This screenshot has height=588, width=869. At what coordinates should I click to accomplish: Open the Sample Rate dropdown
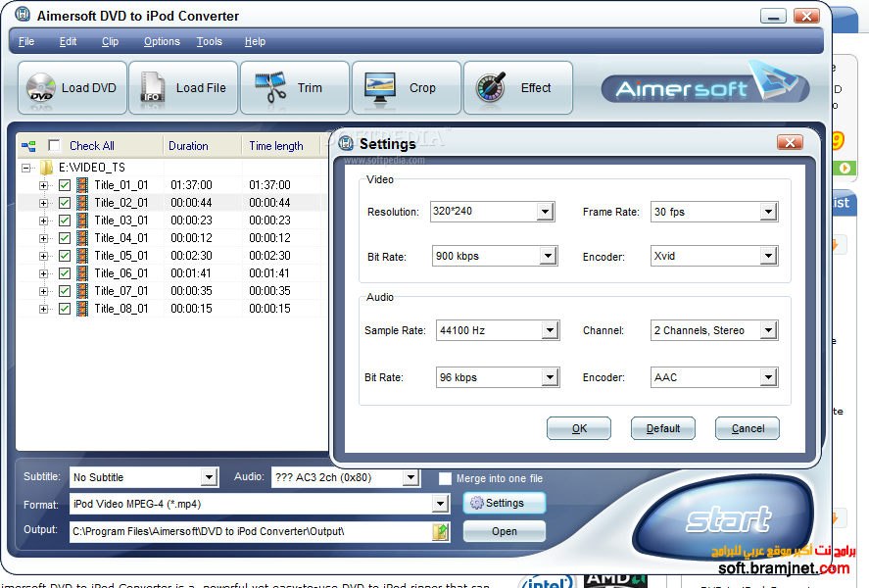pos(550,331)
